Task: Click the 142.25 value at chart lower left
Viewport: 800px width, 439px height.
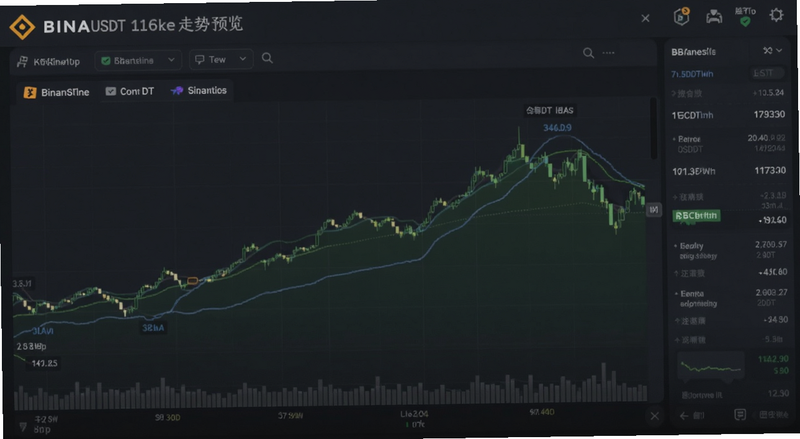Action: pyautogui.click(x=44, y=363)
